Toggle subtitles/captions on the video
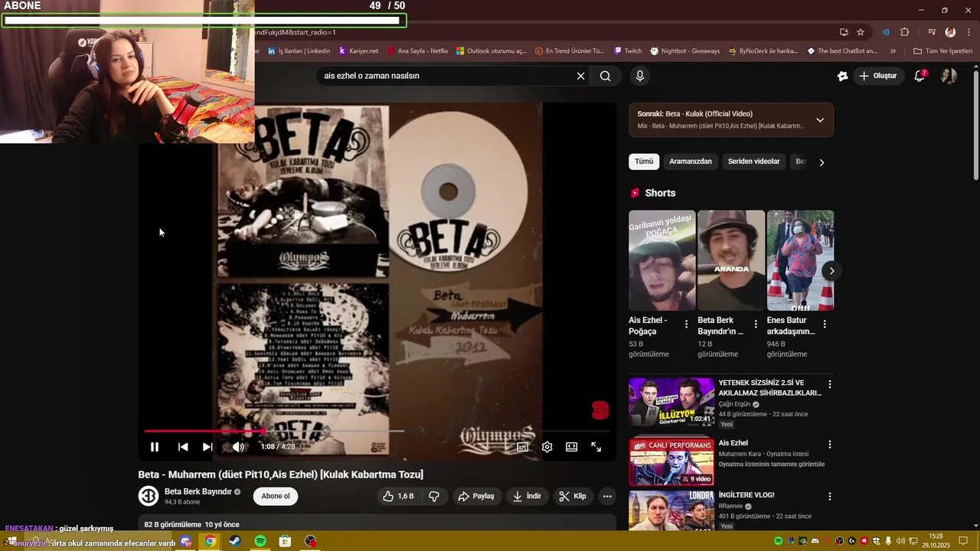The width and height of the screenshot is (980, 551). click(x=523, y=447)
